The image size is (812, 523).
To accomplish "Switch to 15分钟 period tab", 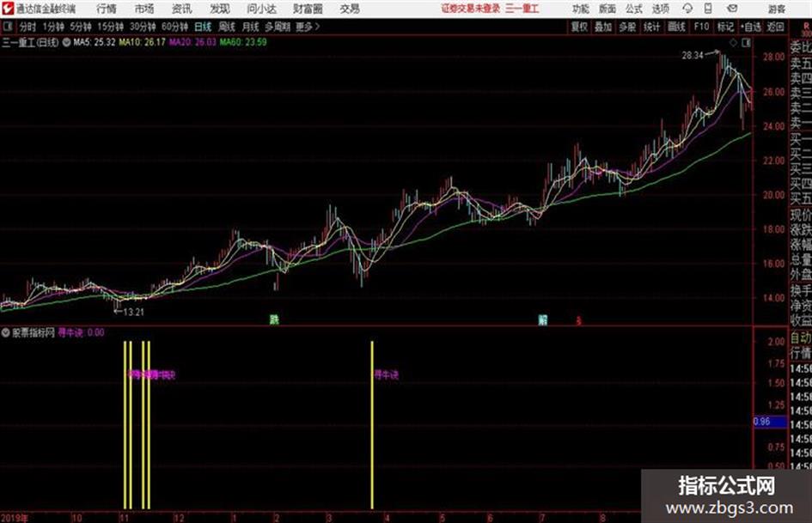I will pos(111,27).
